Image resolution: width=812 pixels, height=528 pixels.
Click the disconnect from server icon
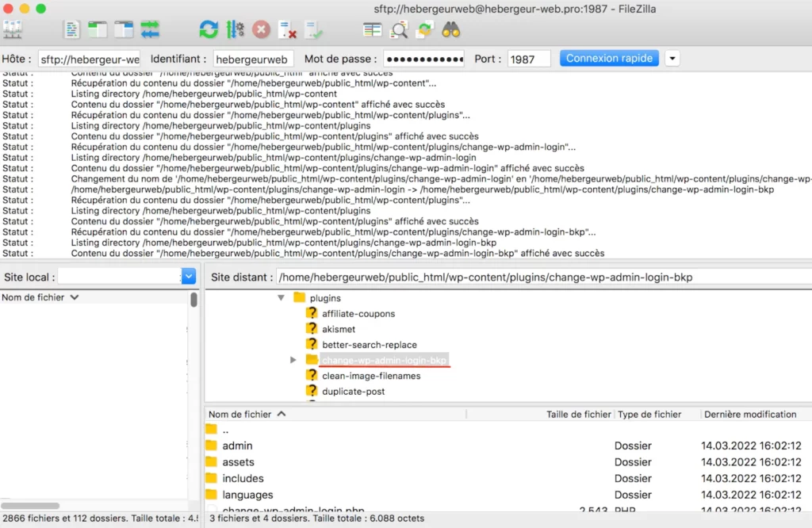[287, 30]
